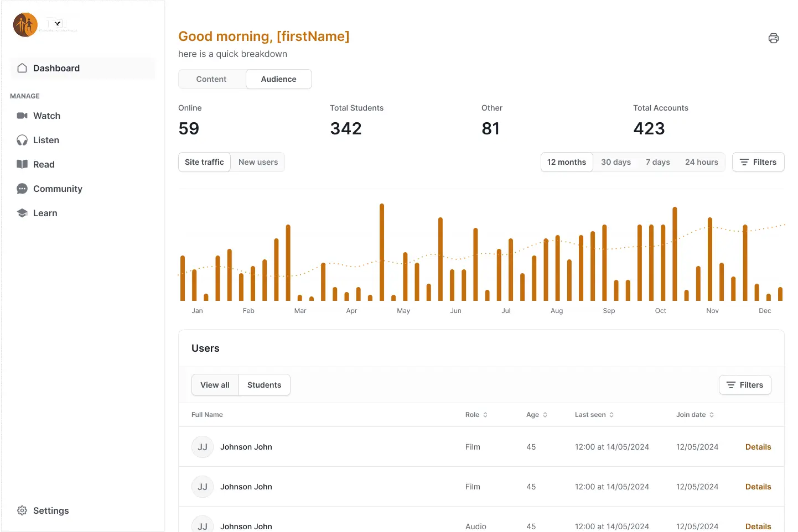
Task: Open Community via its chat bubble icon
Action: click(x=22, y=189)
